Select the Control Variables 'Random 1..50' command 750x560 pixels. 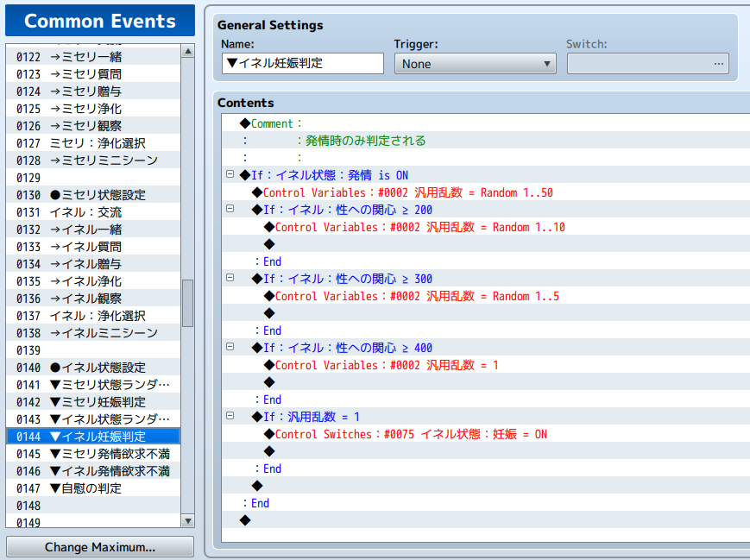click(x=486, y=192)
